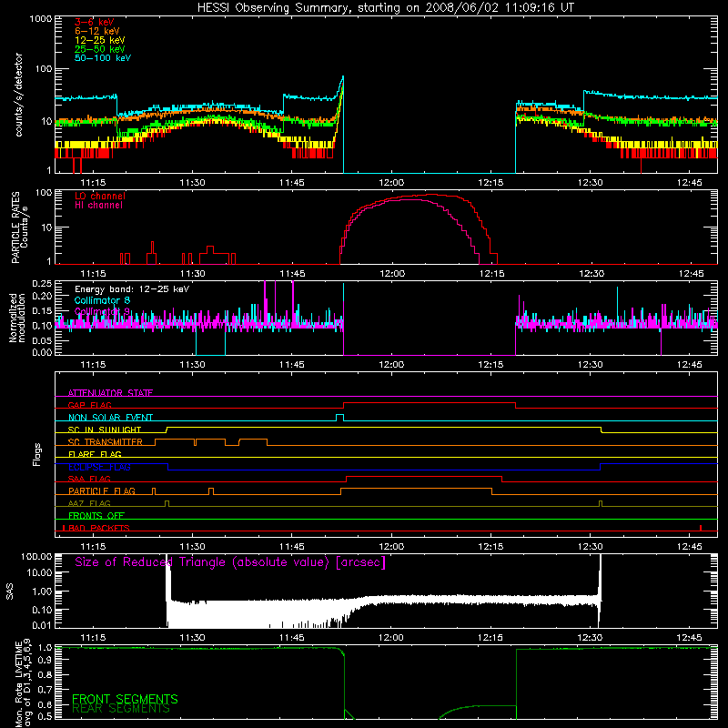Viewport: 728px width, 728px height.
Task: Click the 'SAS' axis label
Action: pos(10,591)
